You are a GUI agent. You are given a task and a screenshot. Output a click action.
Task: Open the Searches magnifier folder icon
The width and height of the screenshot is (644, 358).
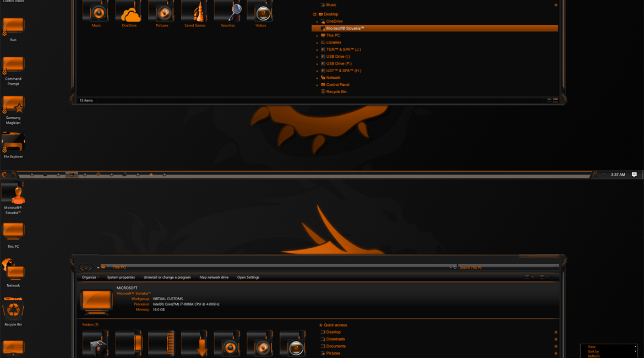(228, 13)
